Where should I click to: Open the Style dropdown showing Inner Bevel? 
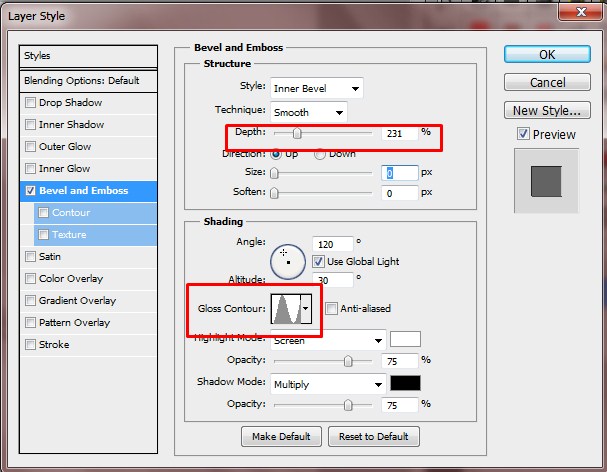tap(317, 89)
